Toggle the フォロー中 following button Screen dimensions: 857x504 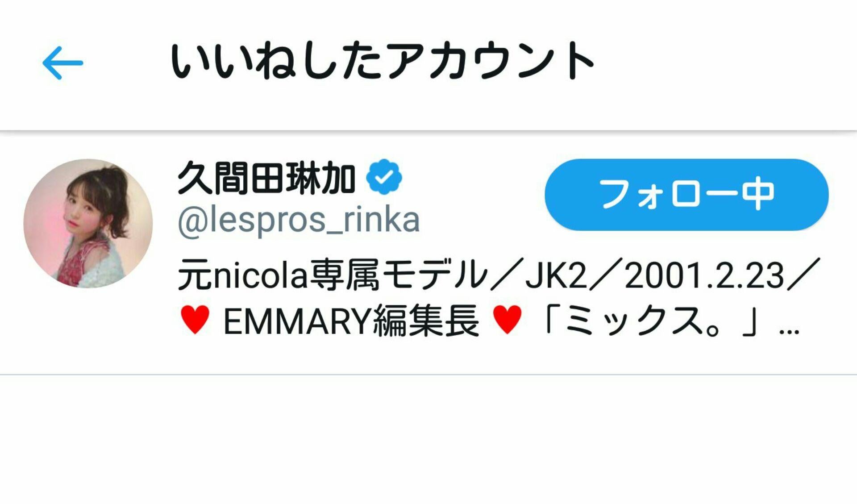[x=686, y=195]
